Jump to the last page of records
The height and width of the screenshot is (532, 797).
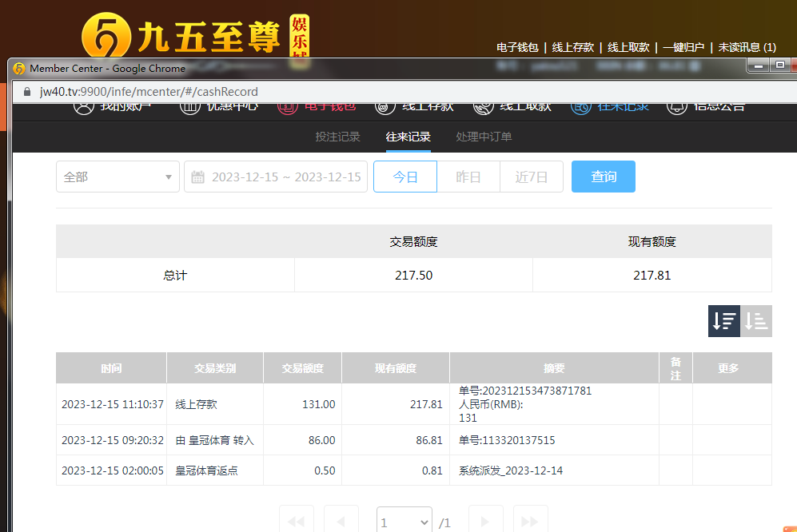[x=530, y=521]
